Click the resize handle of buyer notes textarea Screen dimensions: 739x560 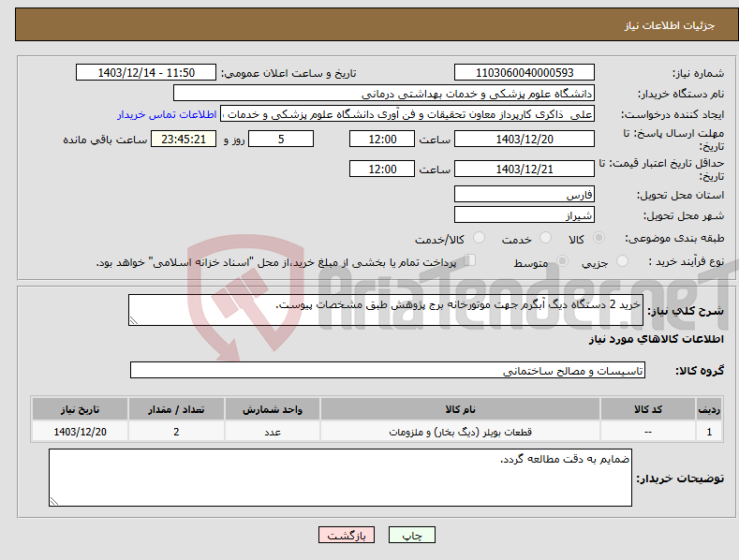[54, 501]
